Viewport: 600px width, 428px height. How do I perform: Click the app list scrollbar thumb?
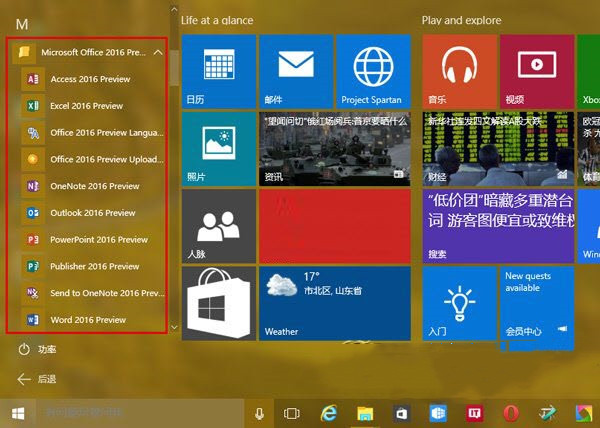click(174, 68)
